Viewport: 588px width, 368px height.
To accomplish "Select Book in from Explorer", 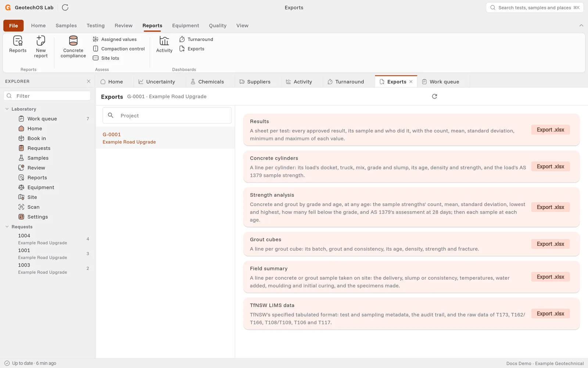I will click(x=47, y=138).
